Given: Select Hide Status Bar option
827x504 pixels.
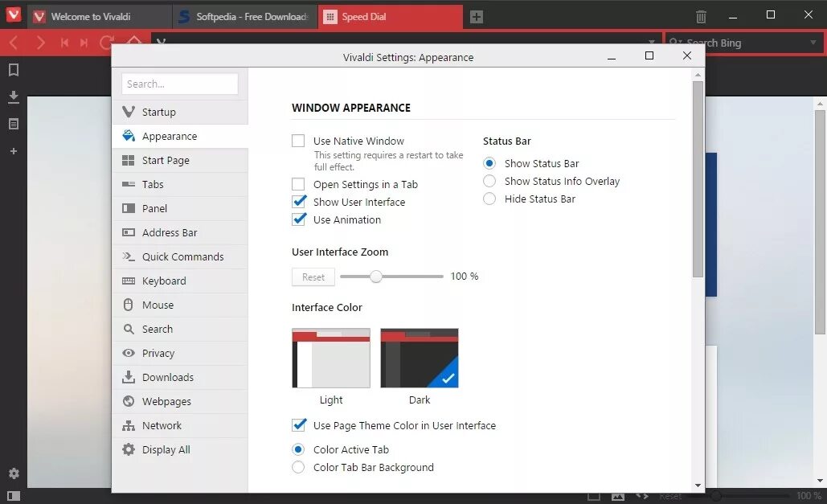Looking at the screenshot, I should [489, 199].
